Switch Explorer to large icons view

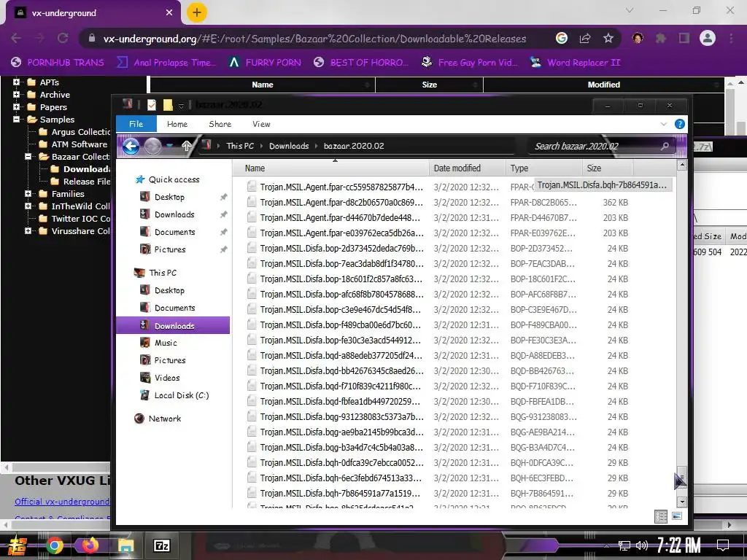click(676, 516)
